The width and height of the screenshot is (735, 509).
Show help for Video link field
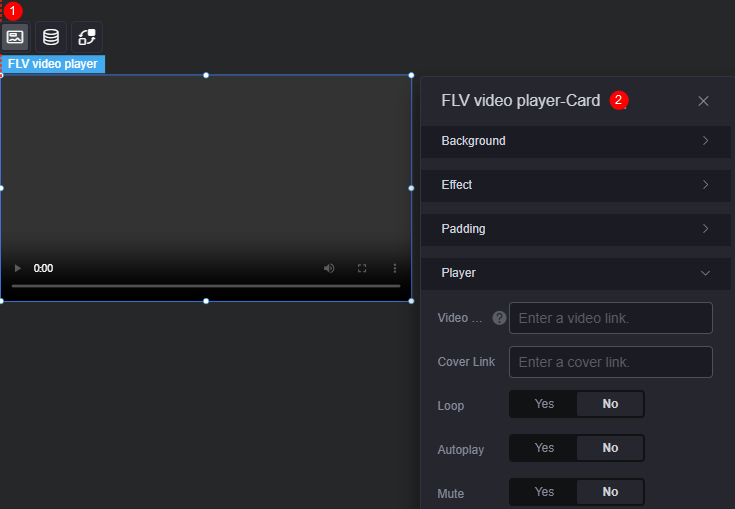(499, 318)
